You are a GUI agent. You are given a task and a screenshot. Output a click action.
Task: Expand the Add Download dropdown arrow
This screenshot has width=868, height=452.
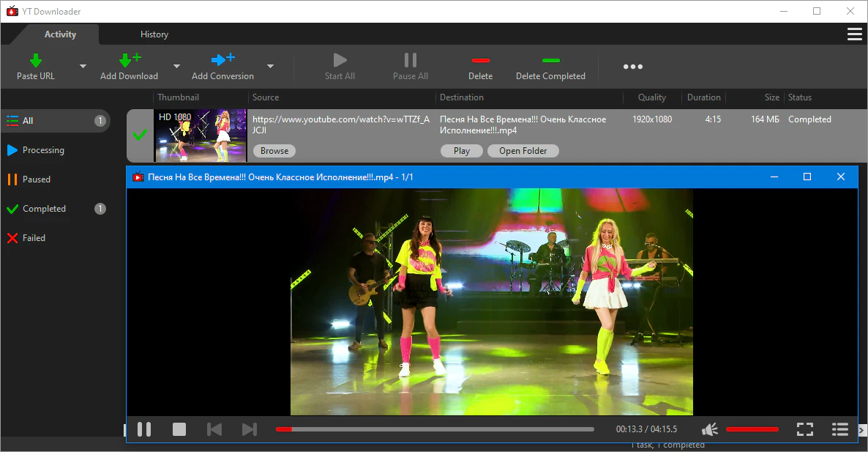click(x=176, y=67)
